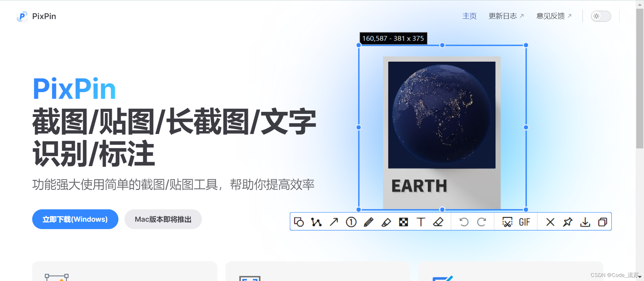Click the top-left selection handle
The height and width of the screenshot is (281, 644).
pos(359,45)
